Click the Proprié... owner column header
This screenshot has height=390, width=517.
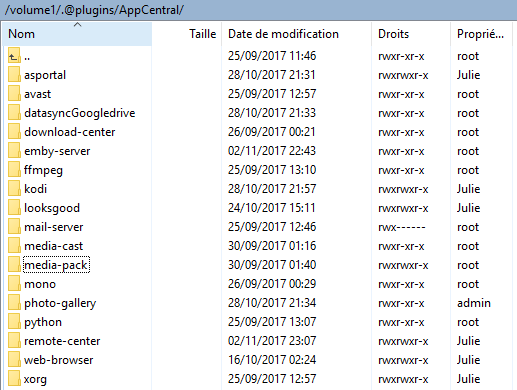(481, 34)
